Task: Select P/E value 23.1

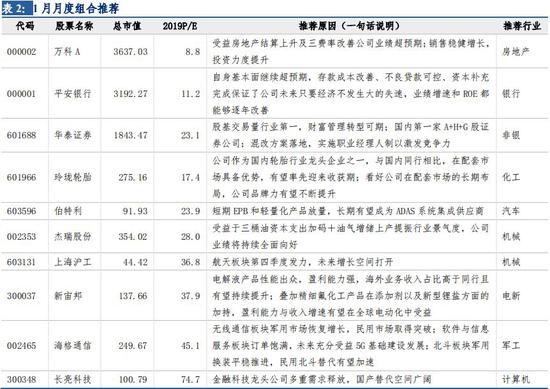Action: point(191,135)
